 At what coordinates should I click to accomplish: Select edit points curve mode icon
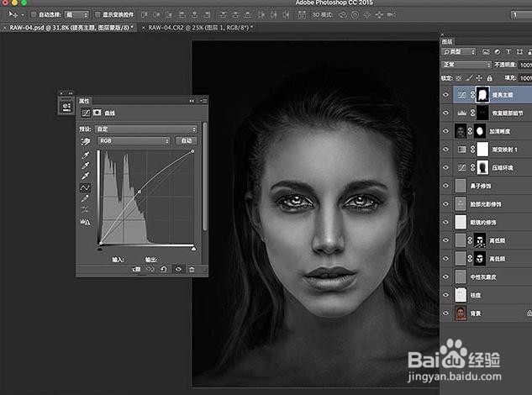85,187
